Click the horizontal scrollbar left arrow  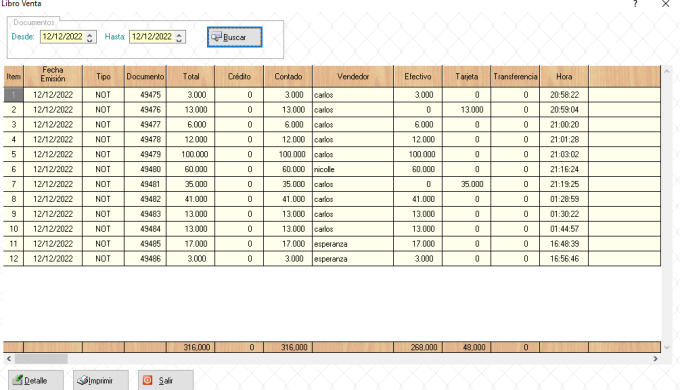coord(9,359)
